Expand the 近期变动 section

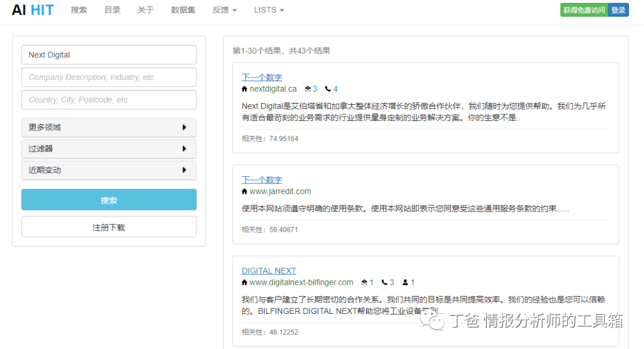tap(109, 170)
